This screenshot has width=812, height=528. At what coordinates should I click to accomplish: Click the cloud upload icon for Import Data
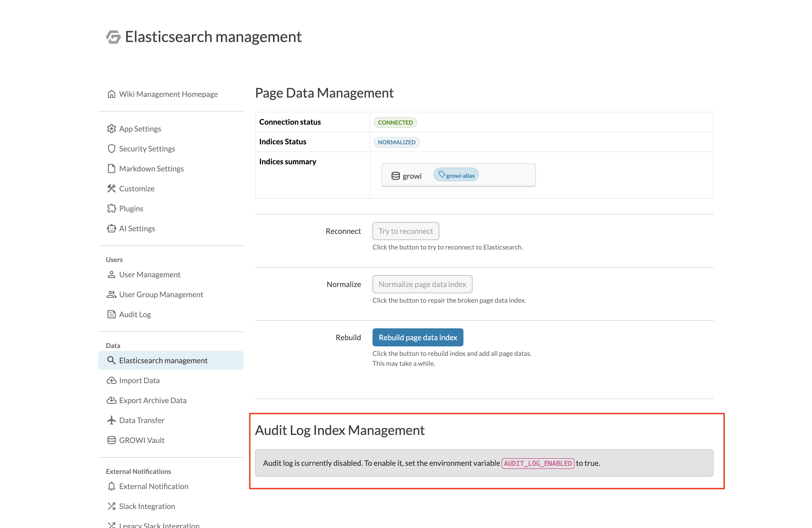pyautogui.click(x=111, y=380)
